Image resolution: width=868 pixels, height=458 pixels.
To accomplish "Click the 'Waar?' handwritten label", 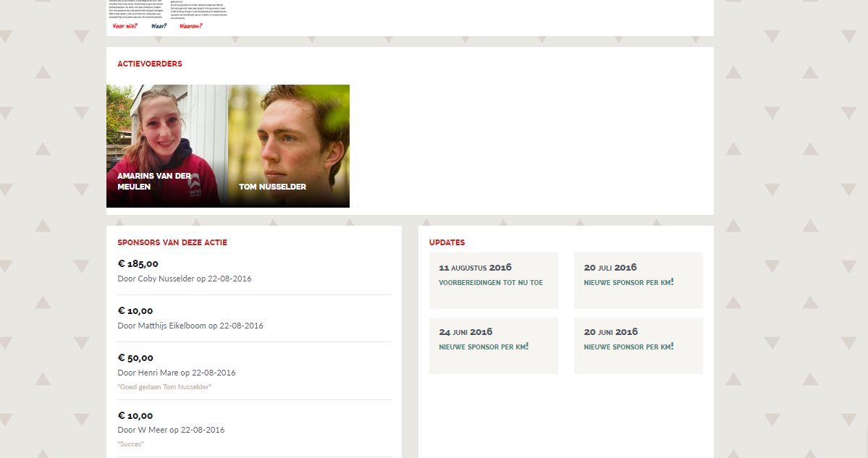I will tap(159, 26).
